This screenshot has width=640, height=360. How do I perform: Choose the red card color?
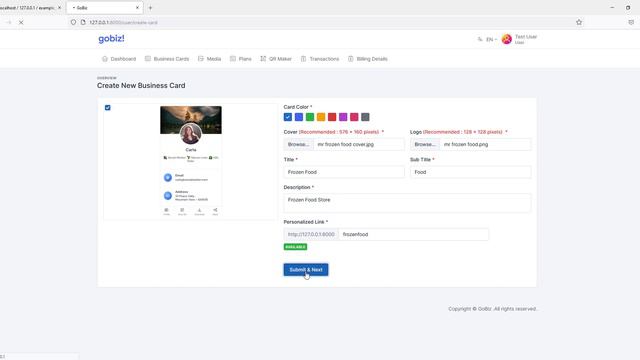[x=332, y=117]
